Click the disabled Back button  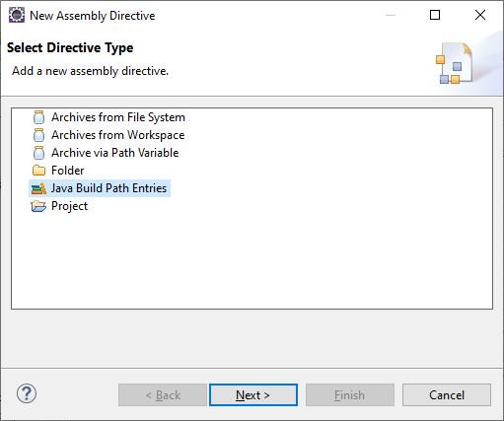point(163,395)
